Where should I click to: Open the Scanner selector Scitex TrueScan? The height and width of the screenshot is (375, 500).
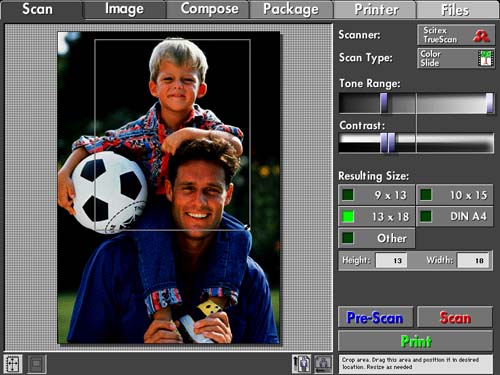pos(456,35)
